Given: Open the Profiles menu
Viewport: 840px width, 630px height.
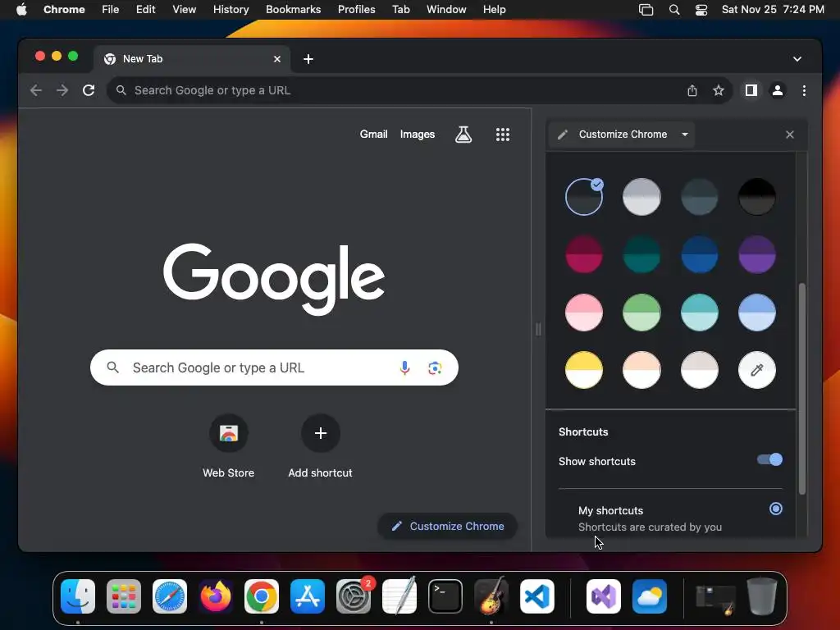Looking at the screenshot, I should point(356,10).
